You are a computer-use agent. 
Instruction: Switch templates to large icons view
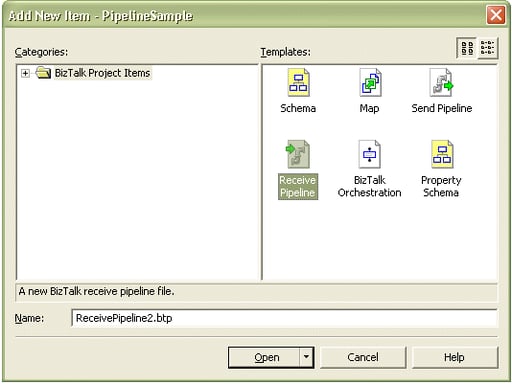467,48
